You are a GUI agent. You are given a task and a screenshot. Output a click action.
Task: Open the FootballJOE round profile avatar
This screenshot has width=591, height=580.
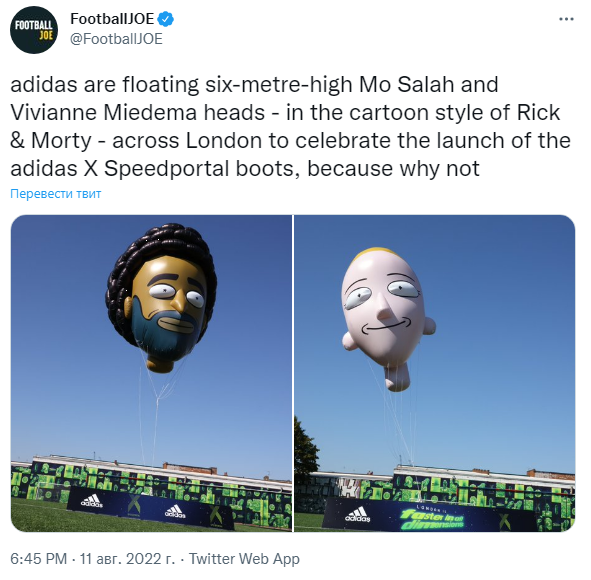(x=34, y=29)
